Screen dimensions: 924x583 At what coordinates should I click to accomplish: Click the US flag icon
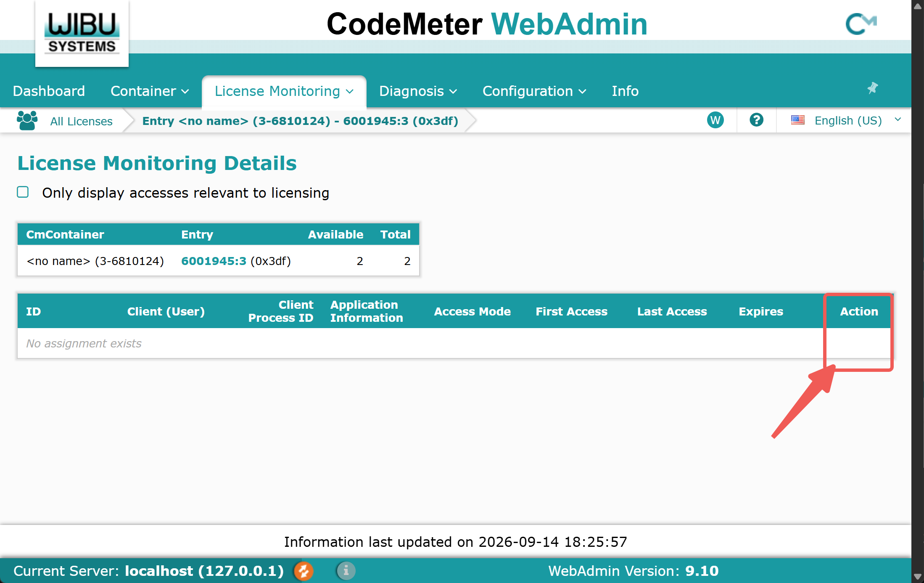797,120
